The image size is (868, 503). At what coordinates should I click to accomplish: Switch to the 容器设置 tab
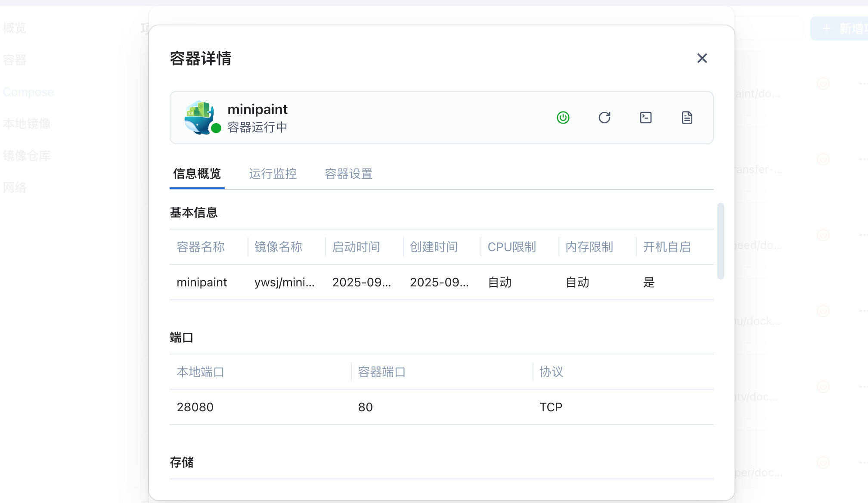(349, 174)
